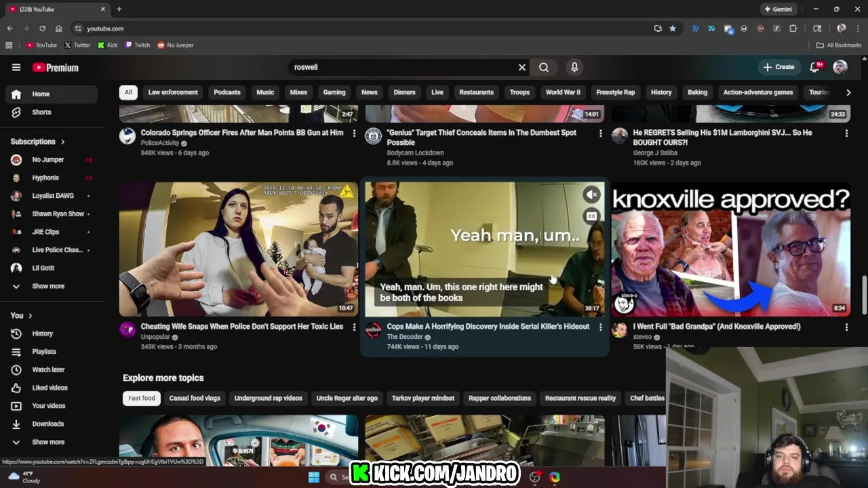
Task: Open options for the Colorado Springs Officer video
Action: 354,134
